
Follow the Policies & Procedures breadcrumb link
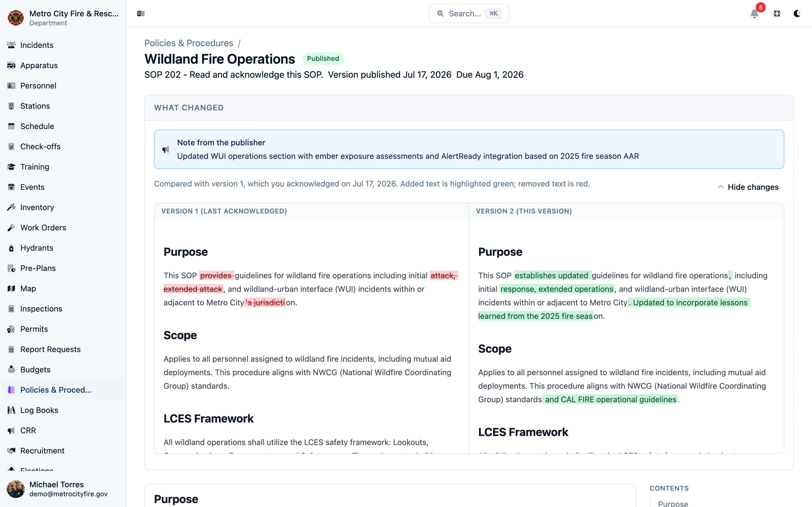(x=189, y=43)
